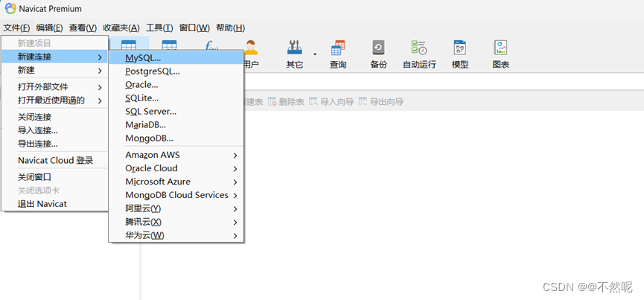This screenshot has height=300, width=644.
Task: Open the 工具(T) menu
Action: coord(160,28)
